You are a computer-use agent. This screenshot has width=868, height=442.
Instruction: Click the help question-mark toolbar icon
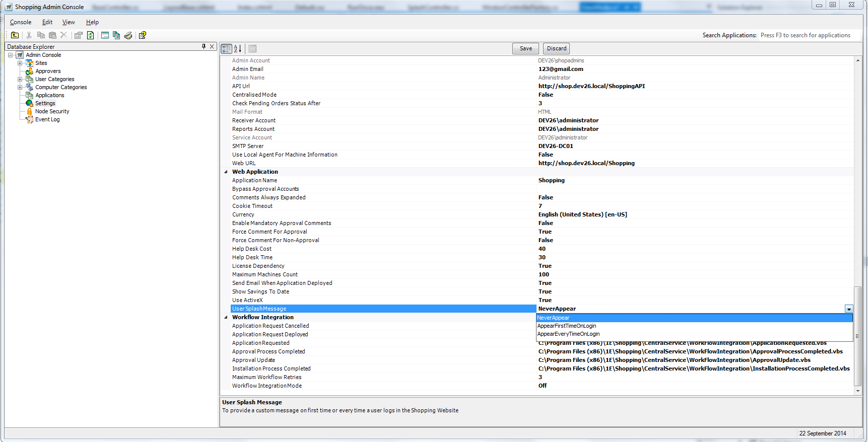(143, 35)
